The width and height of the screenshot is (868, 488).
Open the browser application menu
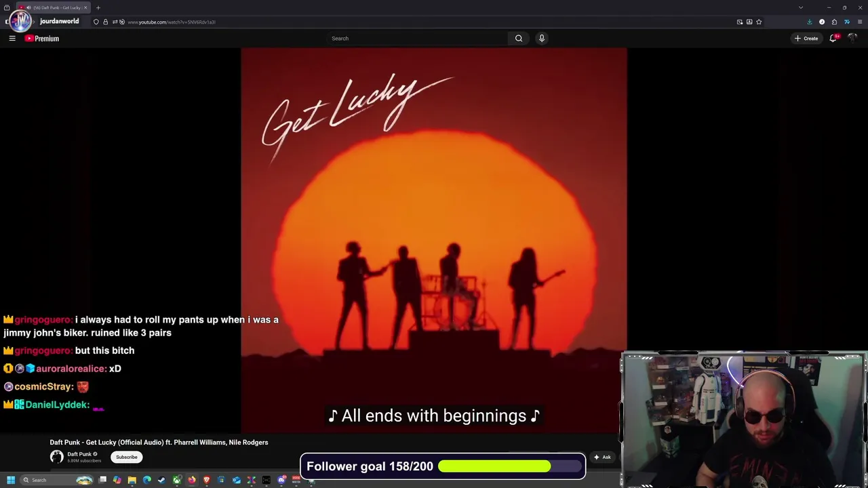(x=860, y=22)
